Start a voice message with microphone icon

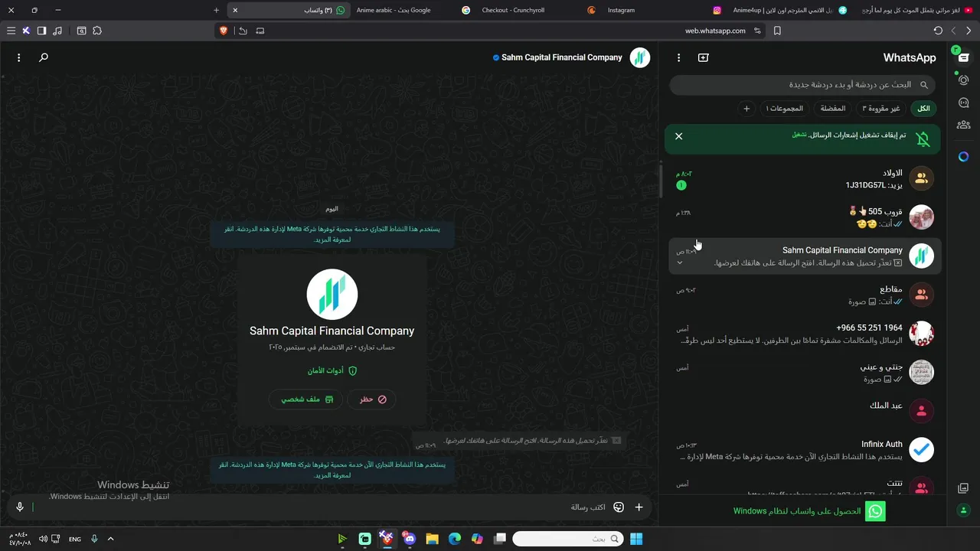click(20, 507)
